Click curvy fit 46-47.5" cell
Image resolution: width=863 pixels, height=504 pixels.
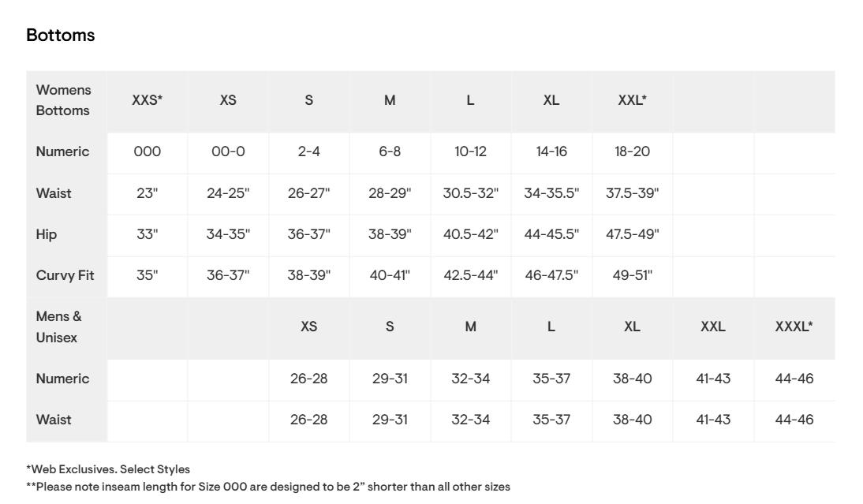[551, 276]
